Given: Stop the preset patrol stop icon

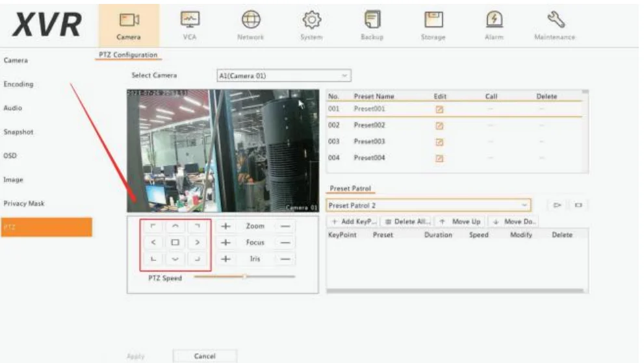Looking at the screenshot, I should click(x=578, y=205).
